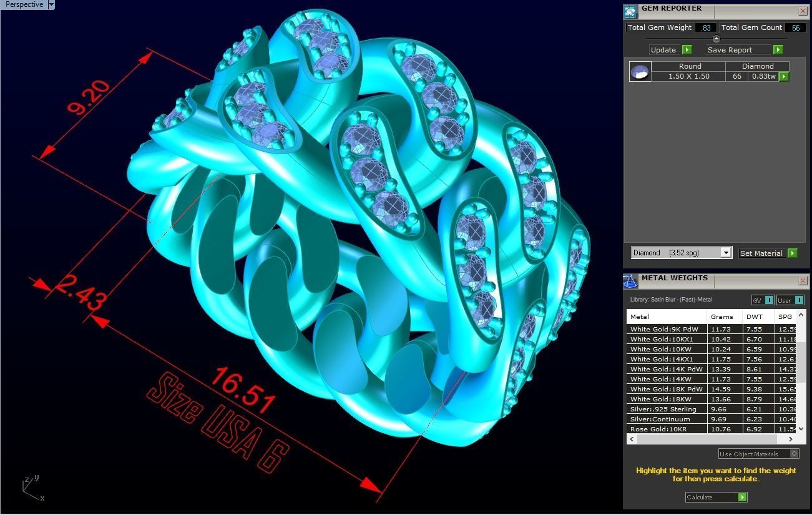Close the Metal Weights panel
The width and height of the screenshot is (812, 515).
(x=803, y=280)
